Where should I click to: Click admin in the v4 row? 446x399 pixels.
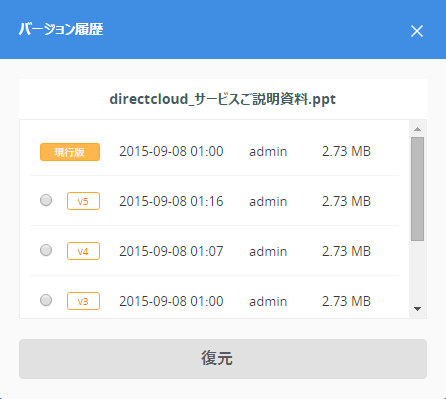[268, 251]
